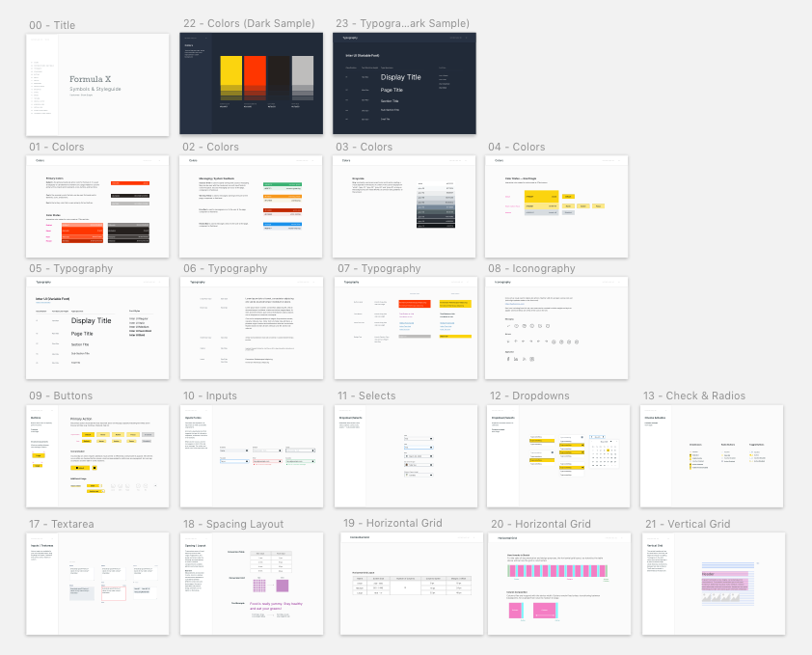Image resolution: width=812 pixels, height=655 pixels.
Task: Click the '00 - Title' artboard label
Action: click(52, 25)
